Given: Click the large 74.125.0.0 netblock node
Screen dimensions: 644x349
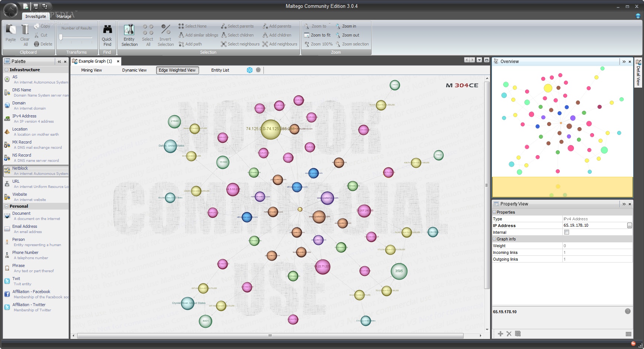Looking at the screenshot, I should pos(271,129).
